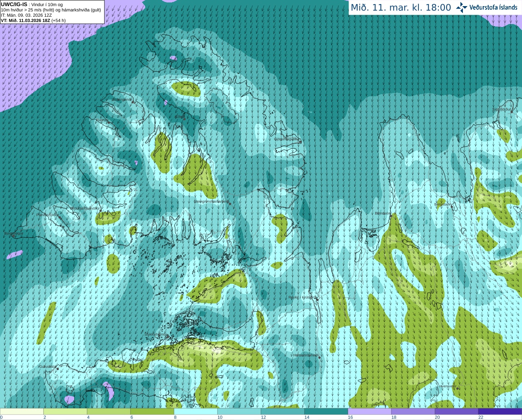Viewport: 522px width, 420px height.
Task: Click the 16–18 m/s lavender legend swatch
Action: 369,411
